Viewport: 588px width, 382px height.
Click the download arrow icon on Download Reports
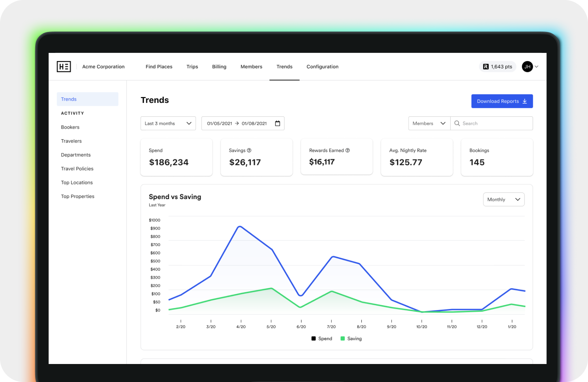[x=525, y=101]
